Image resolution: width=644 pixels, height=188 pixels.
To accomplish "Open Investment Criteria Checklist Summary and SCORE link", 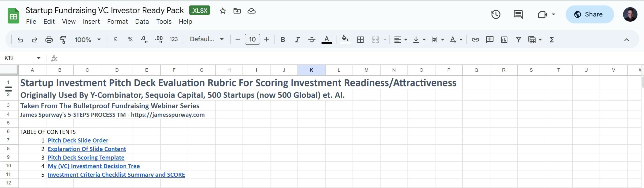I will click(116, 175).
